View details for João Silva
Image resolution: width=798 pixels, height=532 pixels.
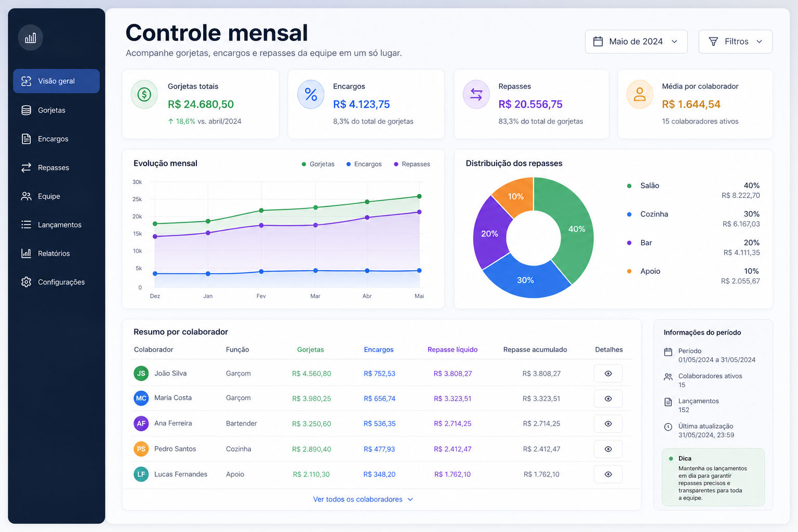[608, 374]
